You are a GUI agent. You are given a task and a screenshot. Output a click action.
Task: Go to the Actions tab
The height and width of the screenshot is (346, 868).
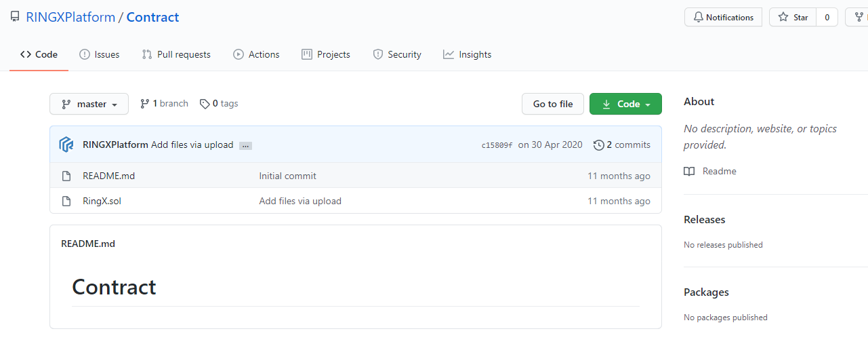(256, 54)
